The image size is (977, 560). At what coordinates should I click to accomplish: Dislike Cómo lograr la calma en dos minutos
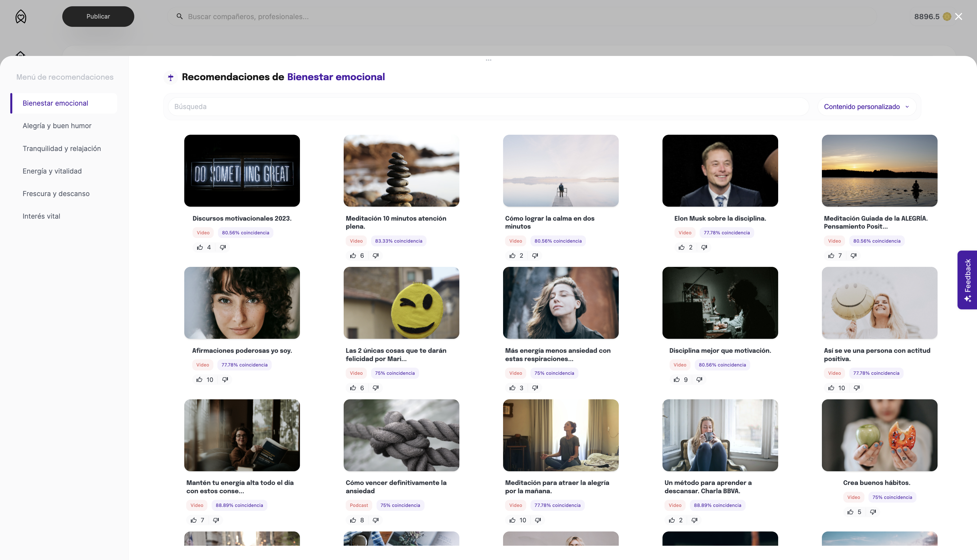pyautogui.click(x=535, y=255)
